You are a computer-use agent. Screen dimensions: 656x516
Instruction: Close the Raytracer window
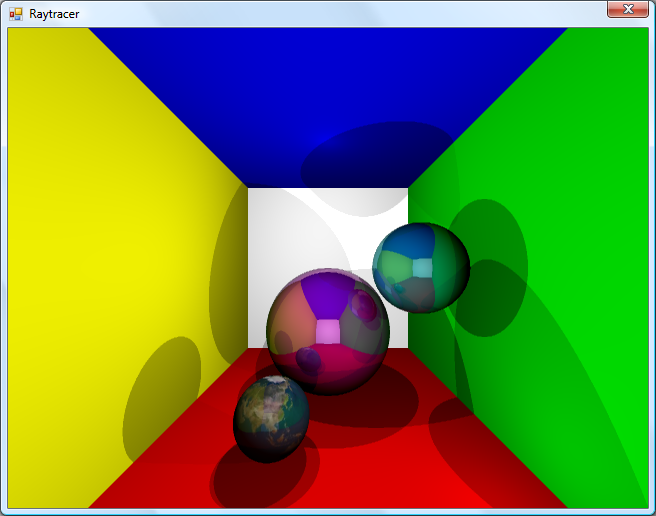[x=627, y=9]
